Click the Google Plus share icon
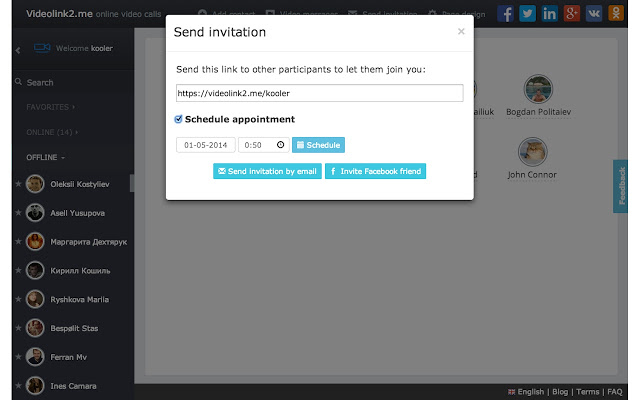The image size is (640, 400). (572, 14)
